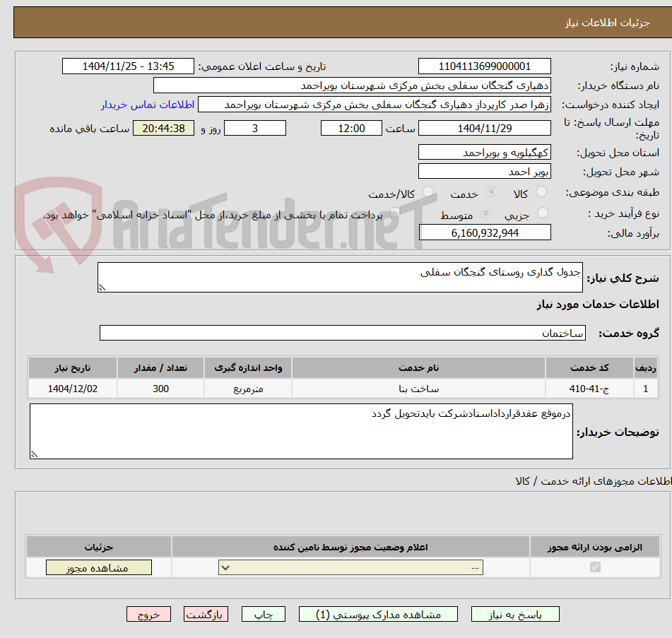This screenshot has height=638, width=672.
Task: Click the service name cell ساخت بنا
Action: 418,389
